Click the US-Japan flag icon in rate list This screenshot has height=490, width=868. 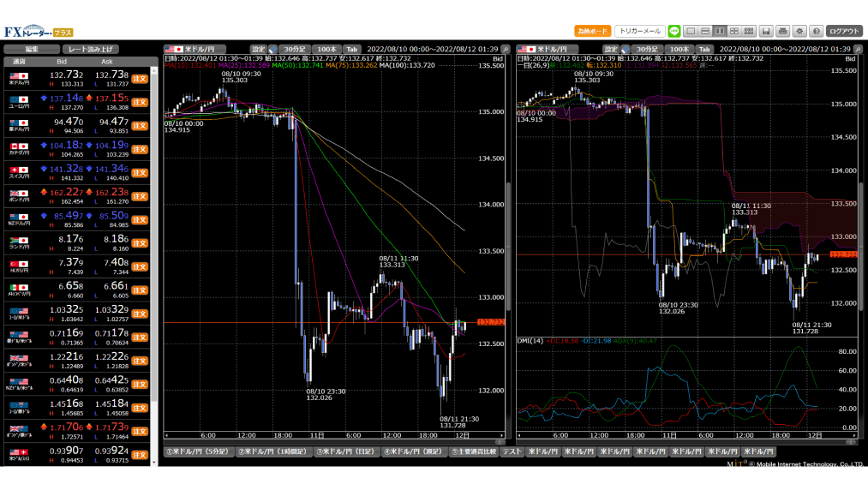point(19,76)
